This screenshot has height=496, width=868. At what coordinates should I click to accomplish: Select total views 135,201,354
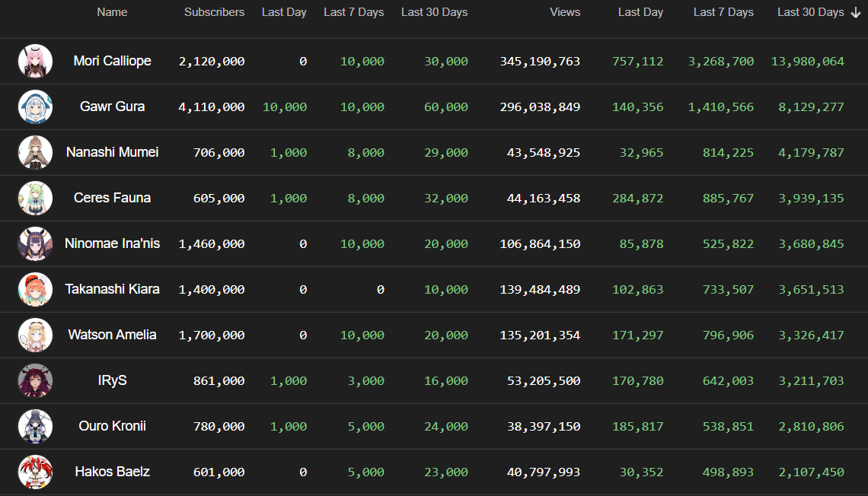[x=540, y=335]
